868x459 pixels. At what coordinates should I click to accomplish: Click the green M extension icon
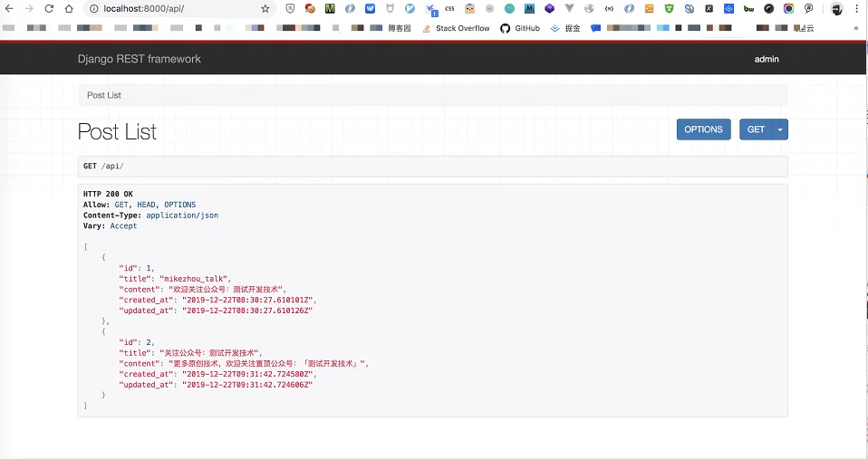coord(330,8)
